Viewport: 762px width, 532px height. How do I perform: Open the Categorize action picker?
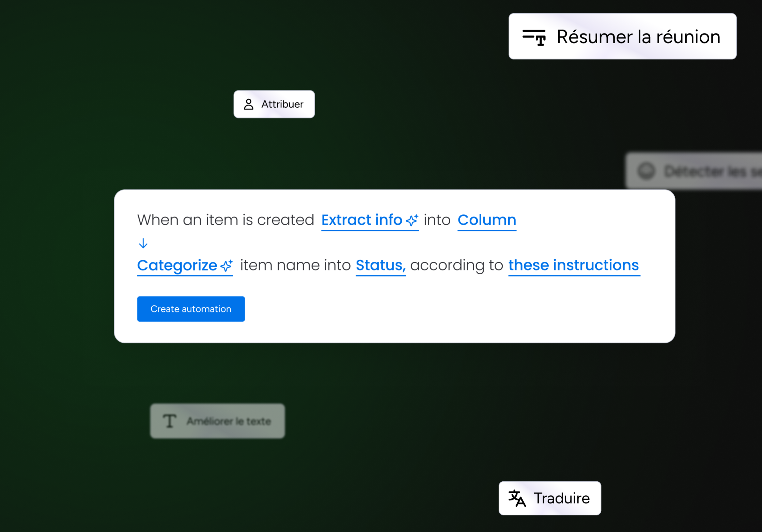click(176, 265)
